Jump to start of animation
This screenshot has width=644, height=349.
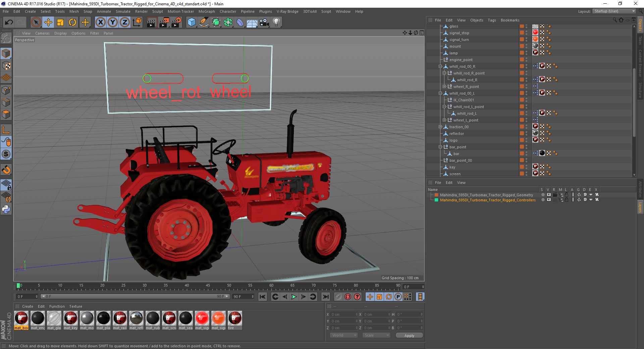coord(263,297)
